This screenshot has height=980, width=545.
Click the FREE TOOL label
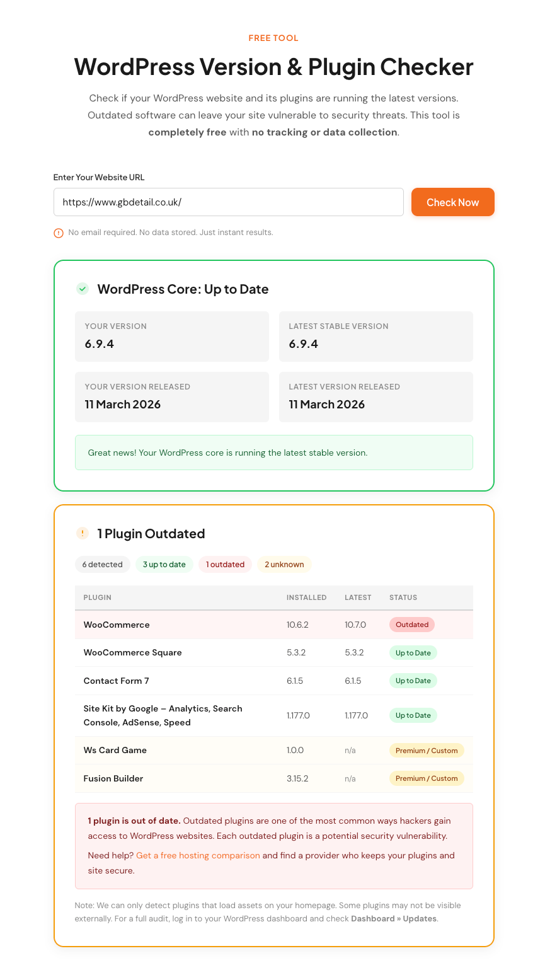(x=273, y=38)
